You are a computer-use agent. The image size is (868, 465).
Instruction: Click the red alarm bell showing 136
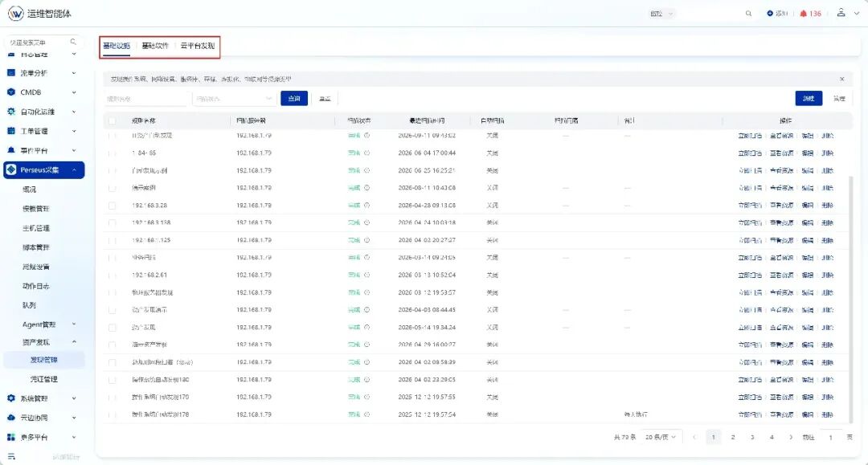point(803,14)
